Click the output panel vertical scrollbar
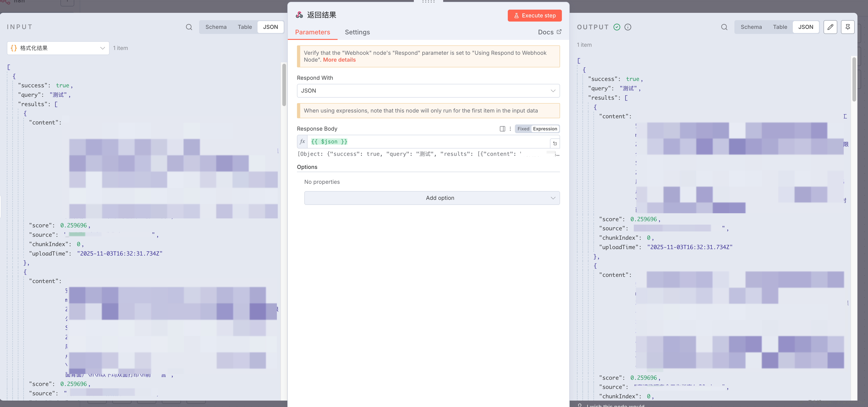This screenshot has width=868, height=407. (x=854, y=80)
